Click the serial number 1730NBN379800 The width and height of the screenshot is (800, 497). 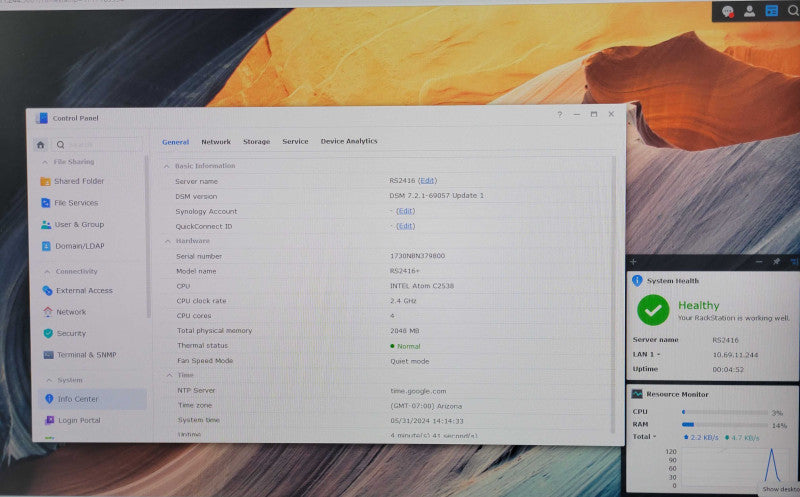coord(417,256)
